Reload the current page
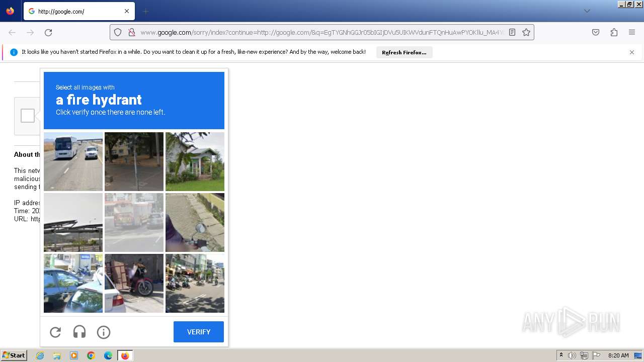The image size is (644, 362). coord(48,32)
